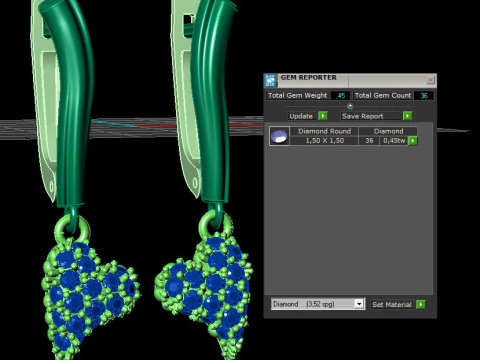The height and width of the screenshot is (360, 480).
Task: Click the Gem Reporter title bar
Action: coord(350,80)
